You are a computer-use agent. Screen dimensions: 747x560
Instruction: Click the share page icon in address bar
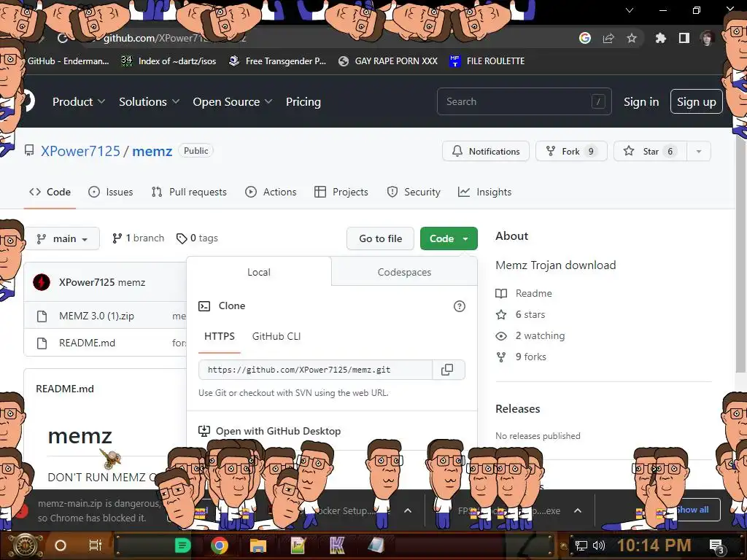[608, 38]
